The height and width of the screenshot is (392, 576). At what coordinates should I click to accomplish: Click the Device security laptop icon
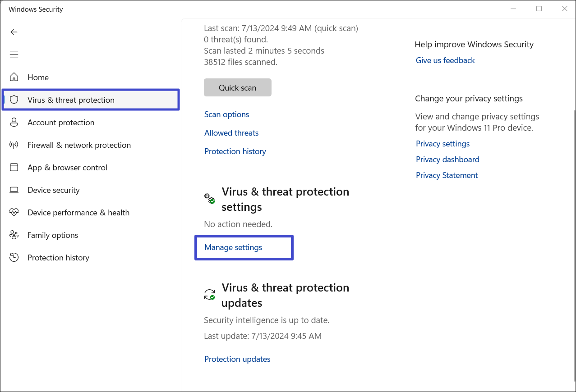(x=14, y=190)
